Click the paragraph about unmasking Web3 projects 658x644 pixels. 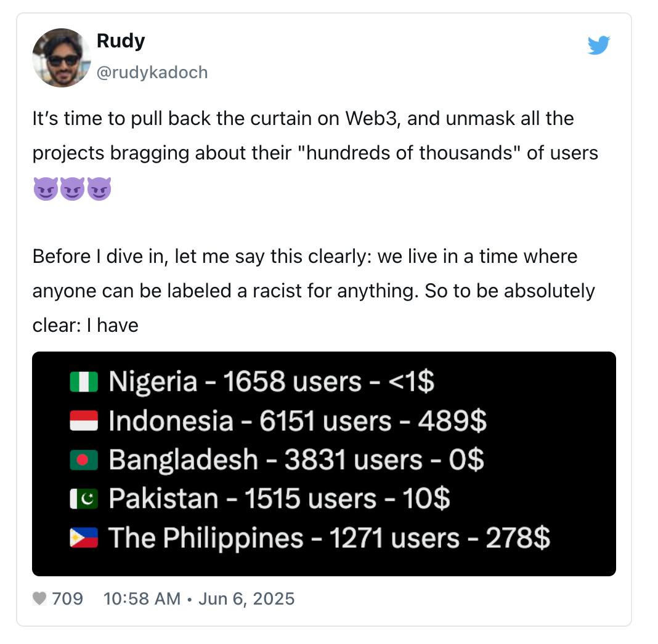click(x=315, y=135)
